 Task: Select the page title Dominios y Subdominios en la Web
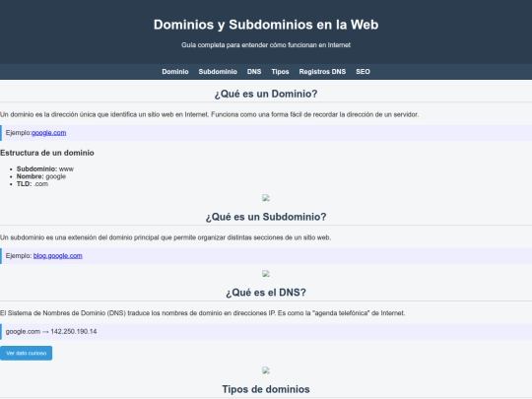[x=266, y=25]
